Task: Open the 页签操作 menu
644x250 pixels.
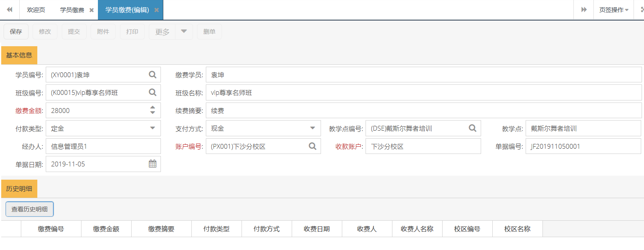Action: tap(614, 10)
